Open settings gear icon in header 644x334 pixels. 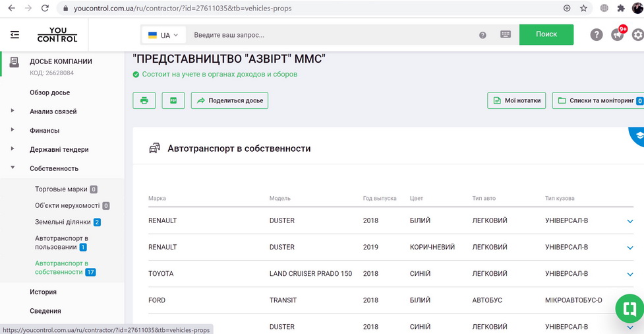pos(638,35)
